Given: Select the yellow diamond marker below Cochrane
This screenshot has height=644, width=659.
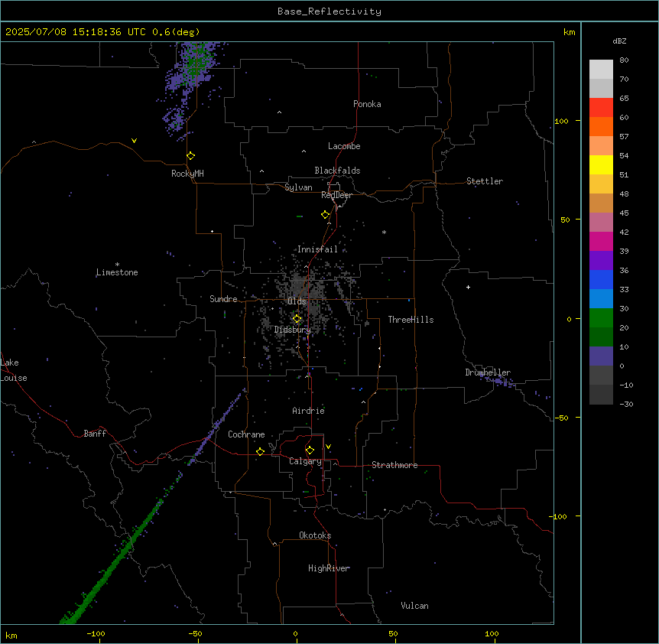Looking at the screenshot, I should pos(260,451).
